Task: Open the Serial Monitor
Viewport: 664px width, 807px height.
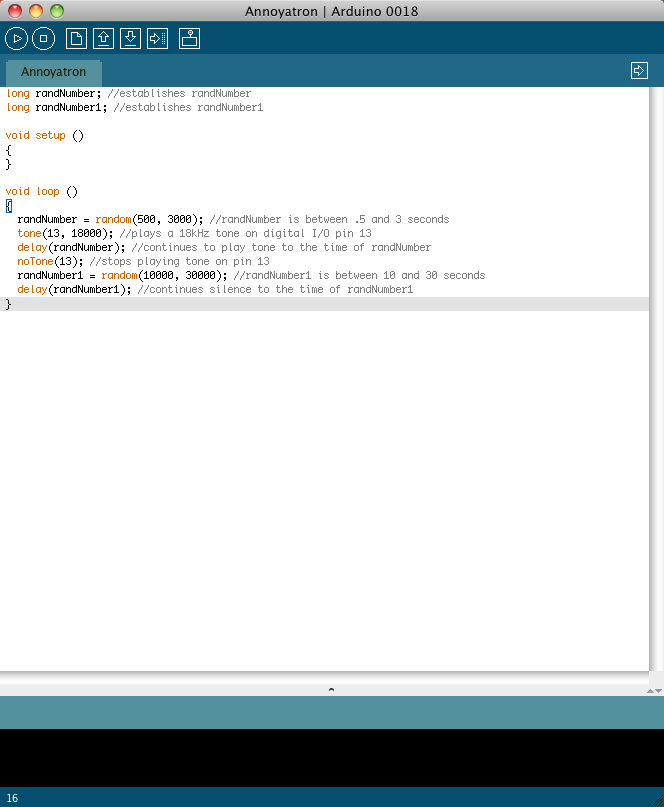Action: 189,39
